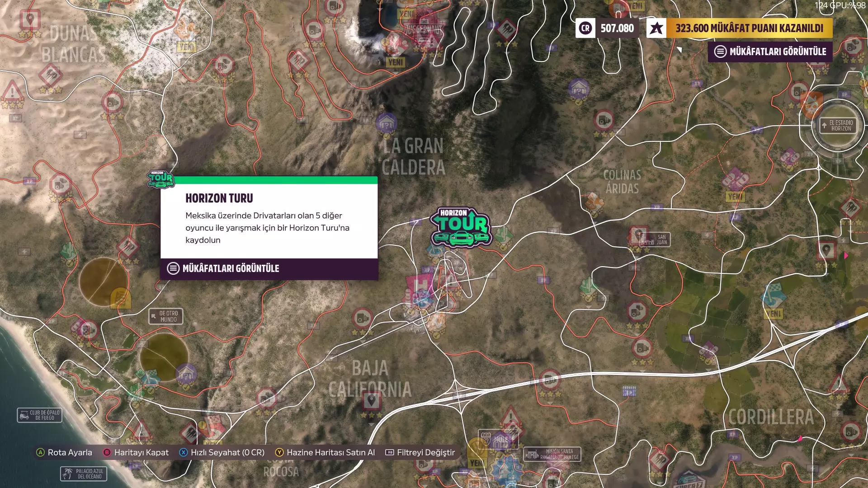Open Filtreyi Değiştir filter option
The image size is (868, 488).
click(420, 452)
